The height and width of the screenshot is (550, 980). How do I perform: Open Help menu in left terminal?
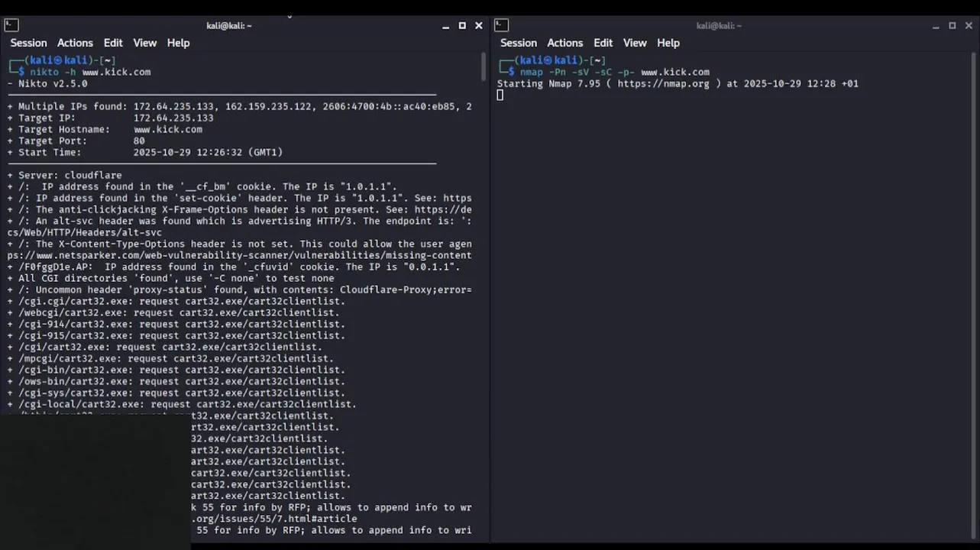178,43
